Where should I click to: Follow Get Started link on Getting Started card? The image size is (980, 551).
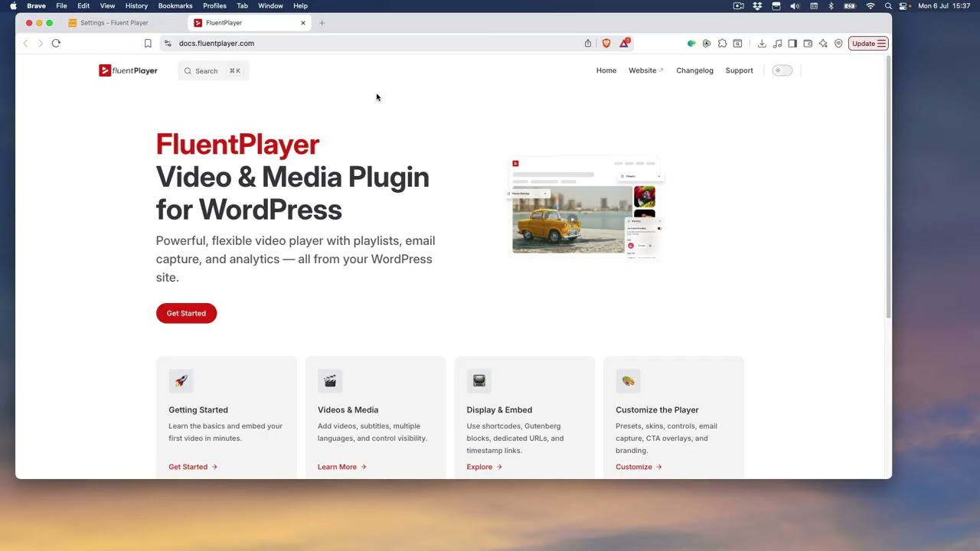click(x=193, y=467)
